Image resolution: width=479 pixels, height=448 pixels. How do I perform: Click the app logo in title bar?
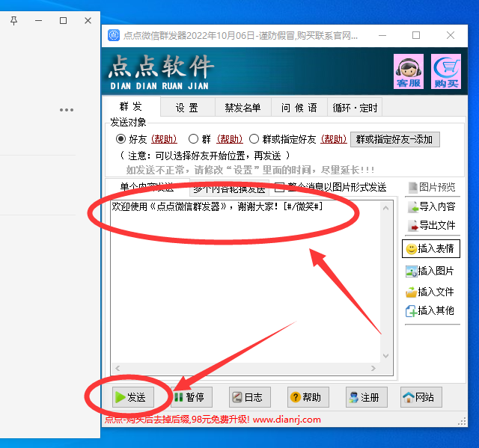pyautogui.click(x=114, y=35)
